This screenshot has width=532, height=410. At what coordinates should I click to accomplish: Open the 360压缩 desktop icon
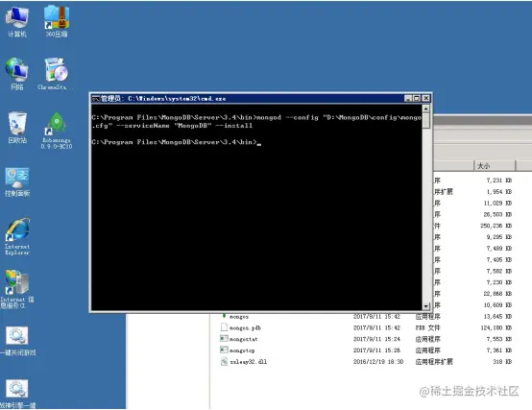[x=57, y=22]
